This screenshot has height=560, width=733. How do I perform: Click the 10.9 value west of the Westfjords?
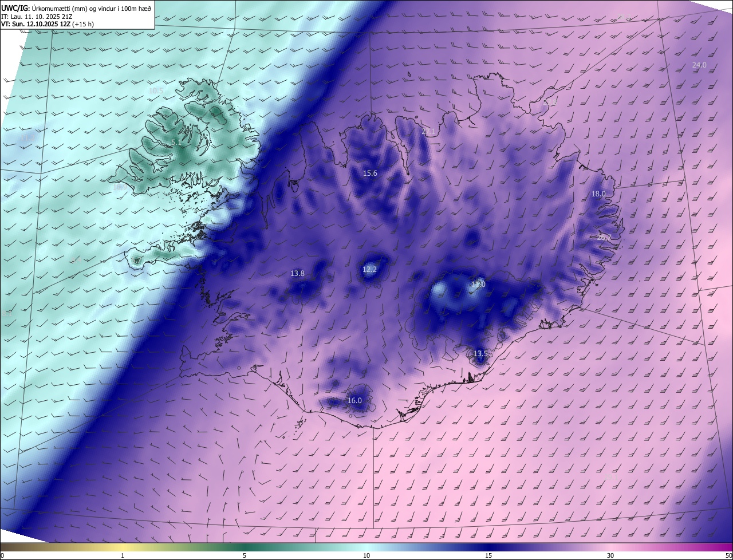120,187
